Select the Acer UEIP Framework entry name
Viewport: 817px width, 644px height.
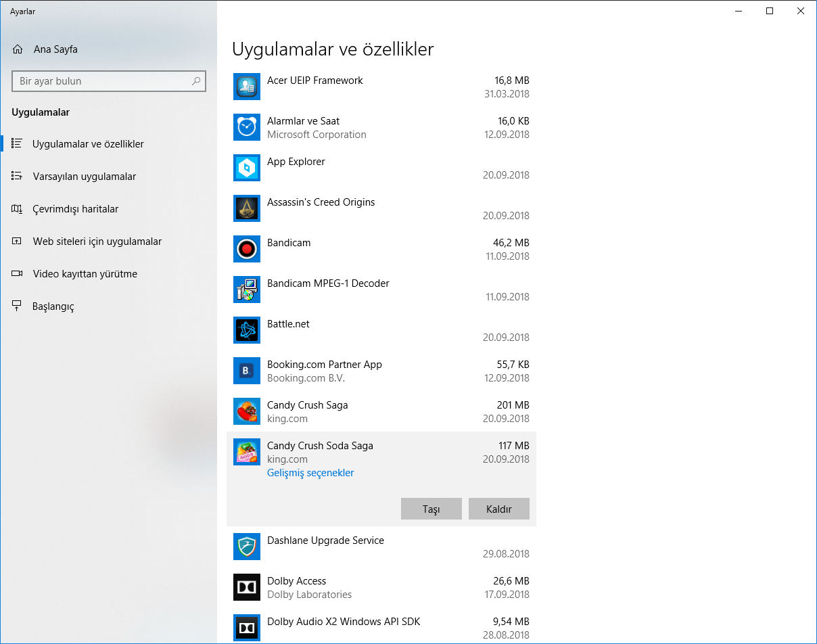tap(315, 80)
